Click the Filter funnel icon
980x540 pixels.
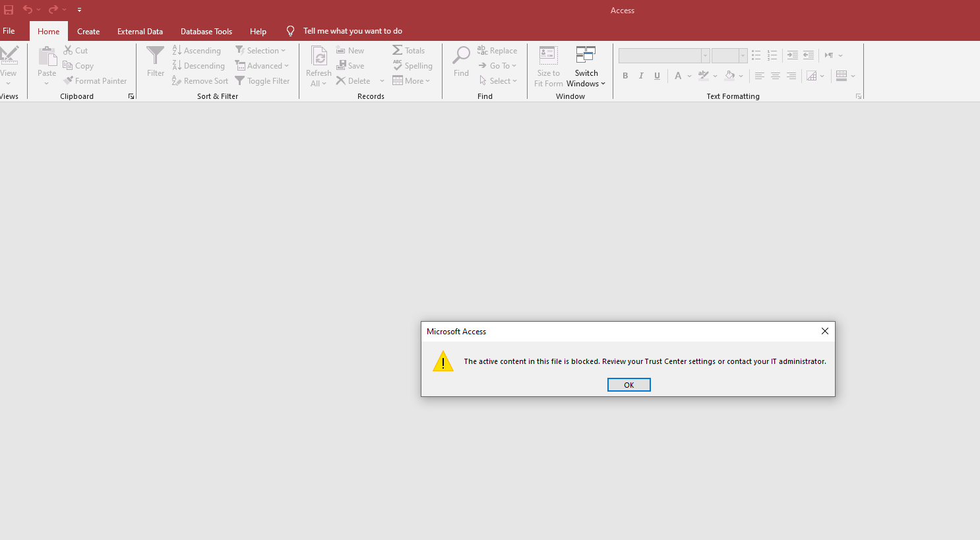[156, 56]
